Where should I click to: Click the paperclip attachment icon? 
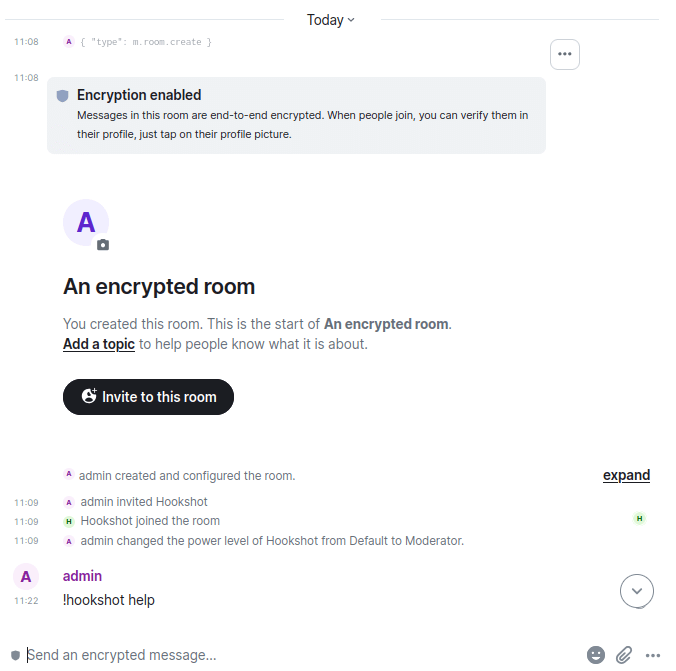point(623,655)
